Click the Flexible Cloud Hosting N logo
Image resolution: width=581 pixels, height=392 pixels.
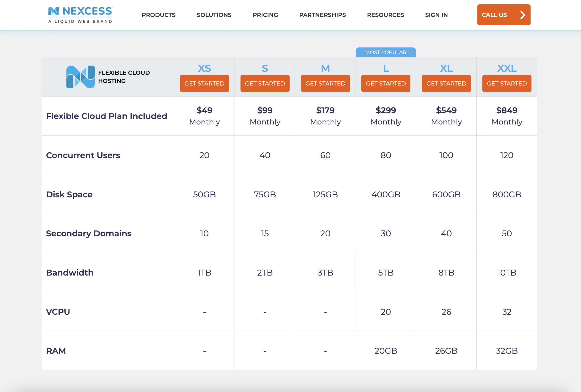(80, 77)
